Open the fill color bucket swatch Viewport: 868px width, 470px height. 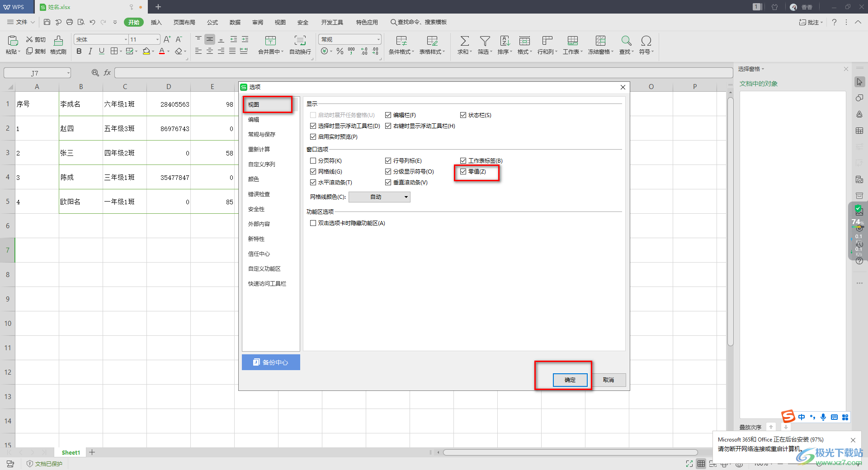click(146, 52)
